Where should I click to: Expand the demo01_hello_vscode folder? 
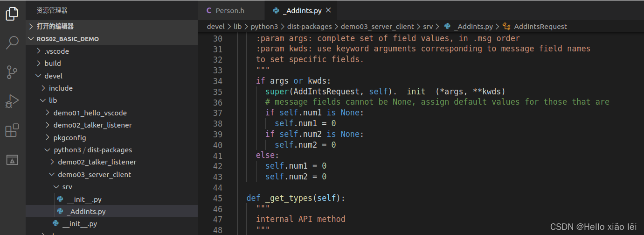111,113
